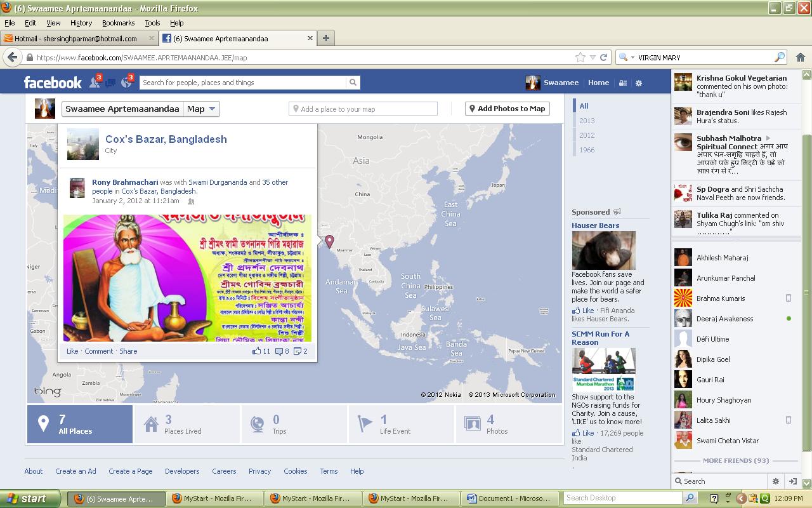Click the Facebook search magnifier button
The image size is (812, 508).
(x=353, y=83)
